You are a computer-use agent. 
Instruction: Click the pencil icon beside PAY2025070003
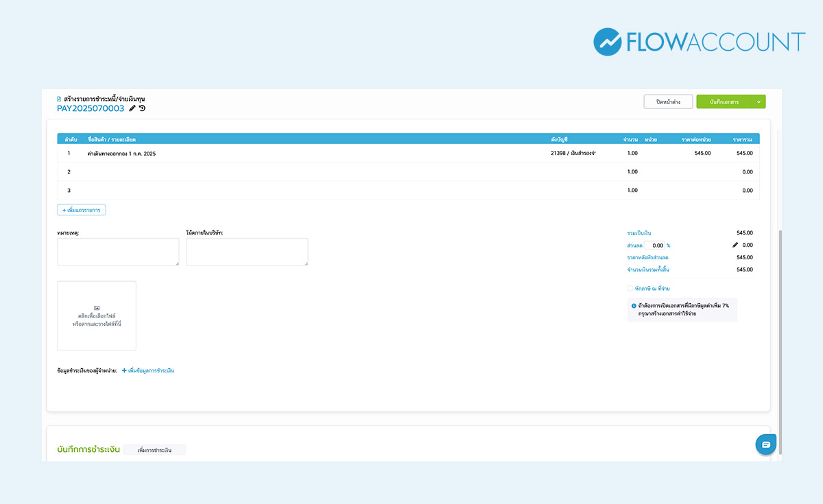point(132,108)
